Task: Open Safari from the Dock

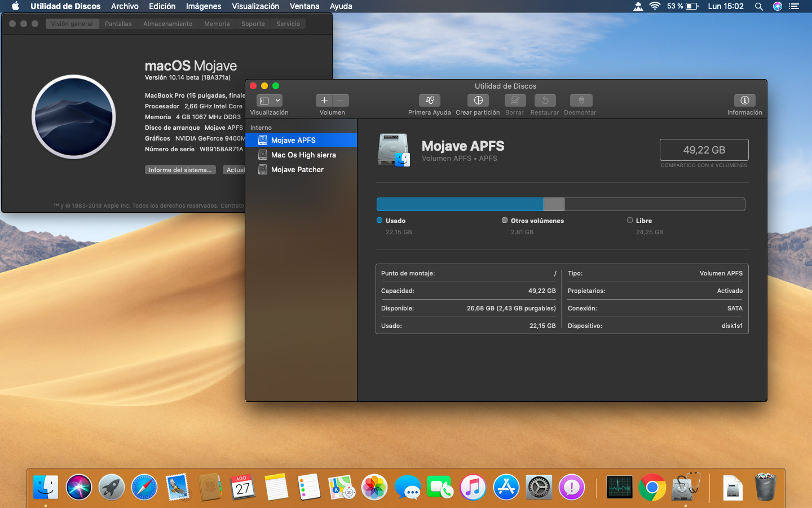Action: click(144, 487)
